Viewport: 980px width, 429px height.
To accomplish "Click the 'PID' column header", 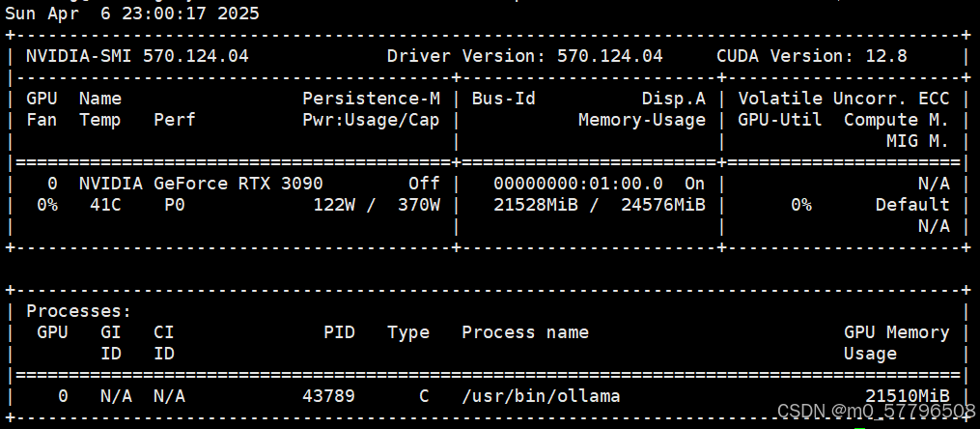I will pos(339,332).
